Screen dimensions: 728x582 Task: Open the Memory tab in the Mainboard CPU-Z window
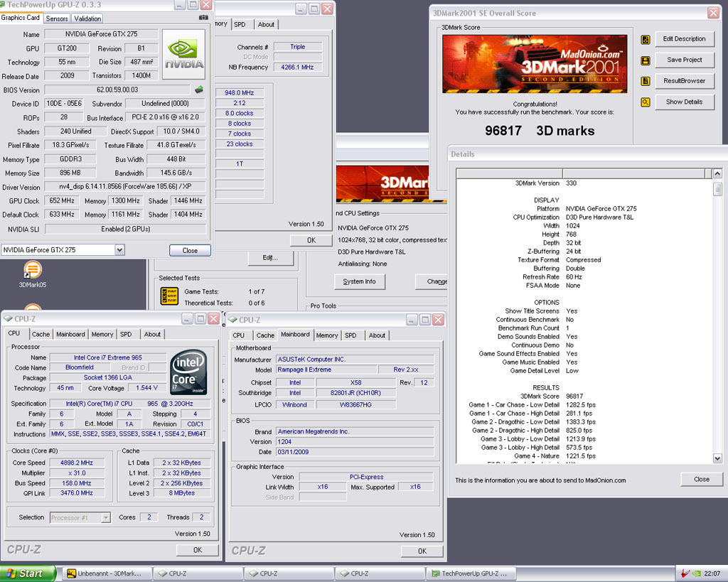pos(327,335)
